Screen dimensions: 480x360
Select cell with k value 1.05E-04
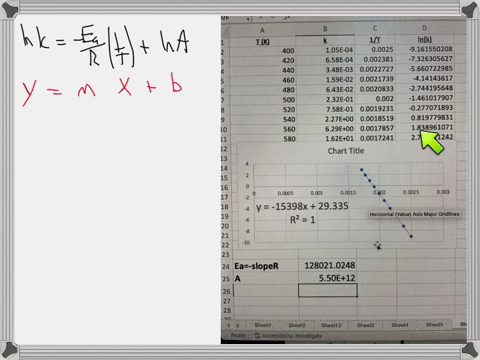point(325,50)
